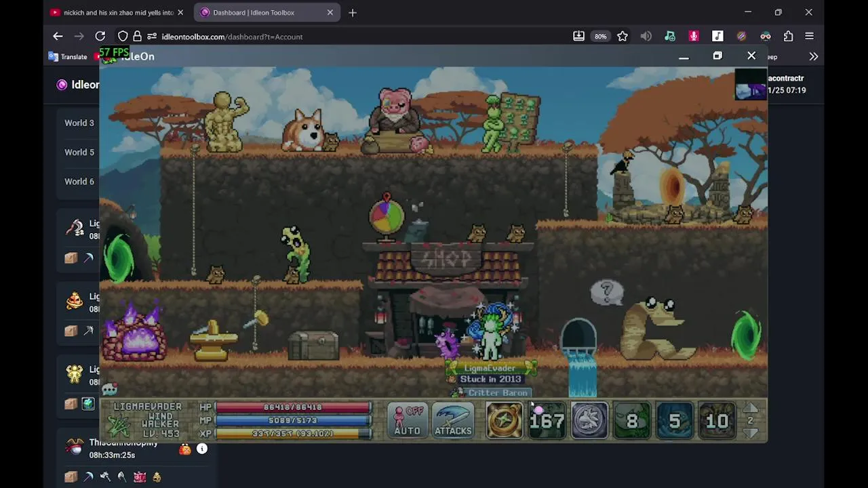Click the red microphone extension icon

pos(694,37)
